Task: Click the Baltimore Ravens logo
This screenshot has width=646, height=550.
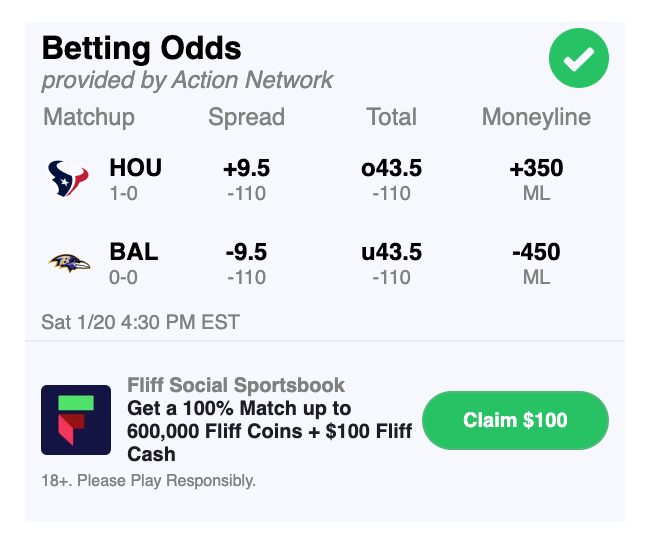Action: 68,263
